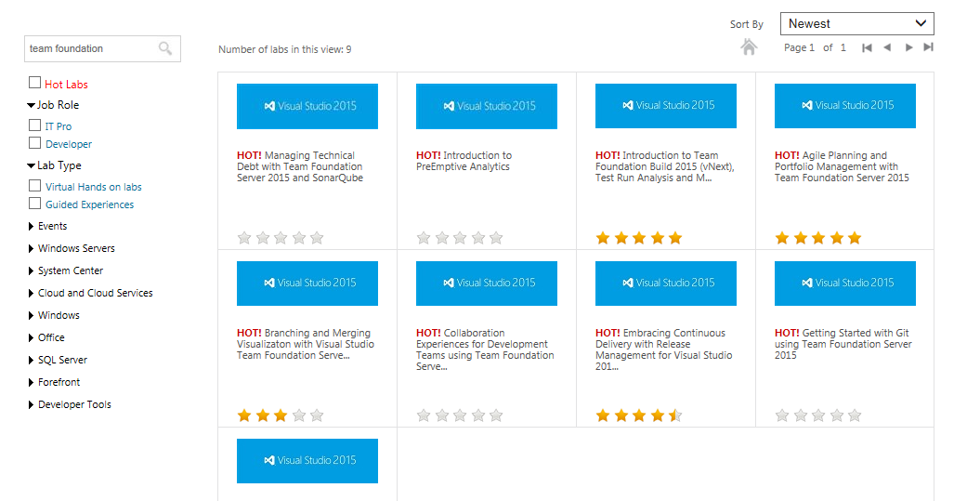Collapse the Job Role section

tap(32, 106)
